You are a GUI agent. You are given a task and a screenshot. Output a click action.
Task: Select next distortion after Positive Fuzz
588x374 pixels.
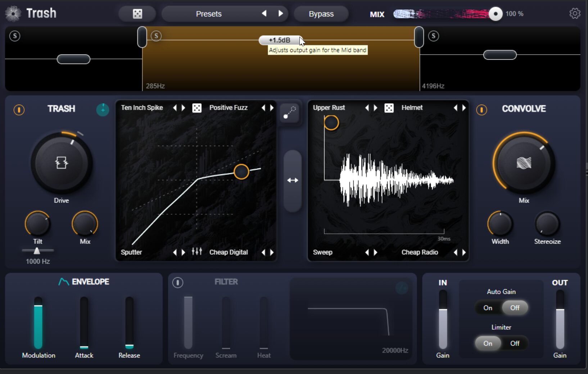pyautogui.click(x=272, y=108)
